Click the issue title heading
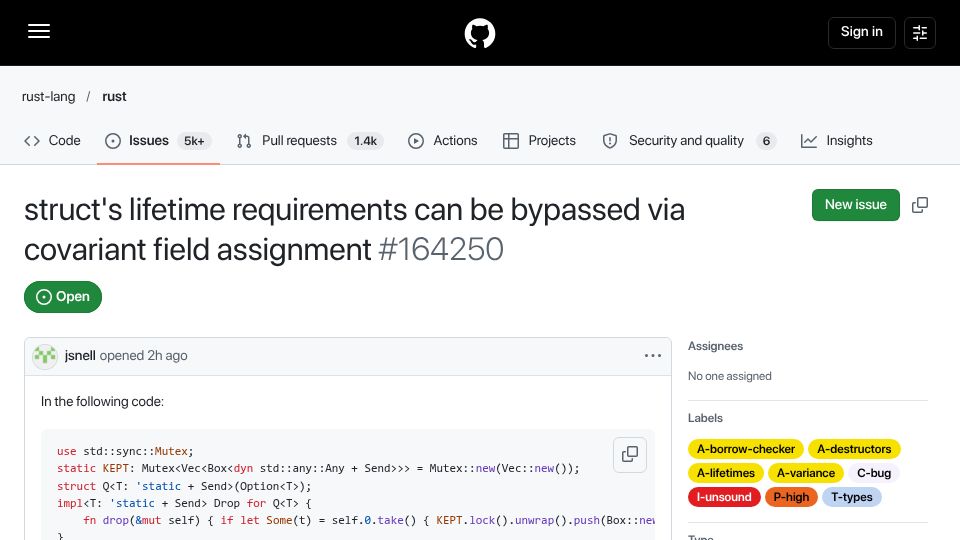960x540 pixels. pos(354,230)
